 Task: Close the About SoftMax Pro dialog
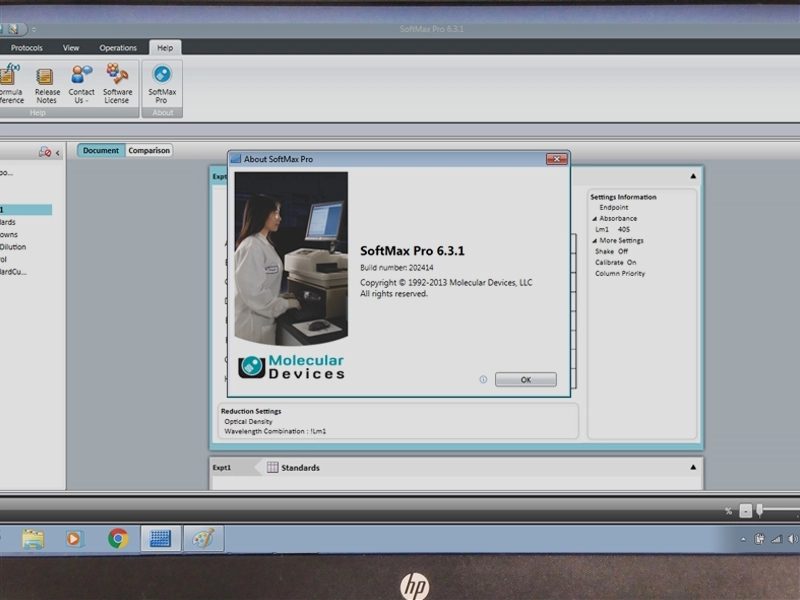click(556, 159)
